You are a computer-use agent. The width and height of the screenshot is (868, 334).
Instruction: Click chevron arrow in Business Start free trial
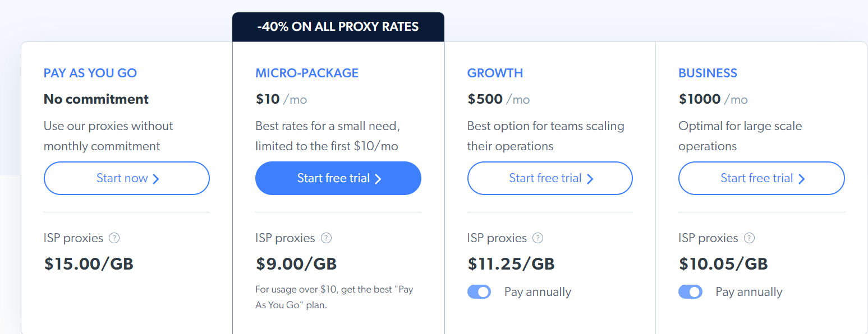[x=801, y=179]
